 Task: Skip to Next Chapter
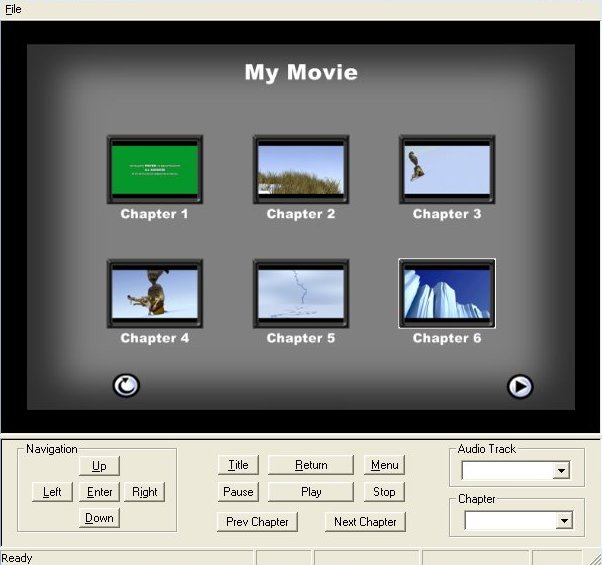(x=365, y=522)
